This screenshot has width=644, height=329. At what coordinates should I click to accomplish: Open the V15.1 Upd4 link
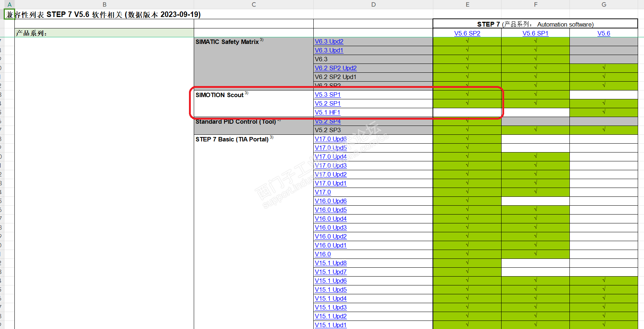(331, 299)
